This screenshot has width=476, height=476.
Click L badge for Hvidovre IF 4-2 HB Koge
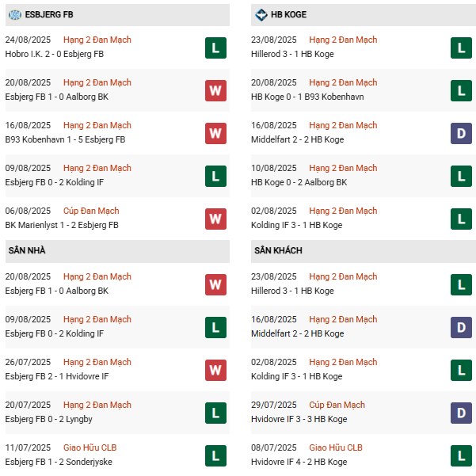coord(461,455)
